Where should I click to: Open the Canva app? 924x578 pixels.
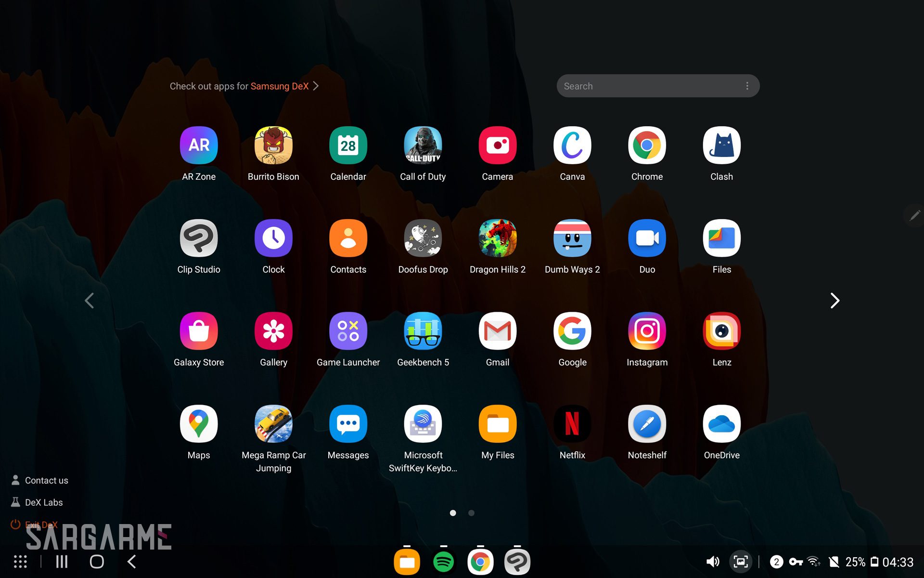point(572,145)
